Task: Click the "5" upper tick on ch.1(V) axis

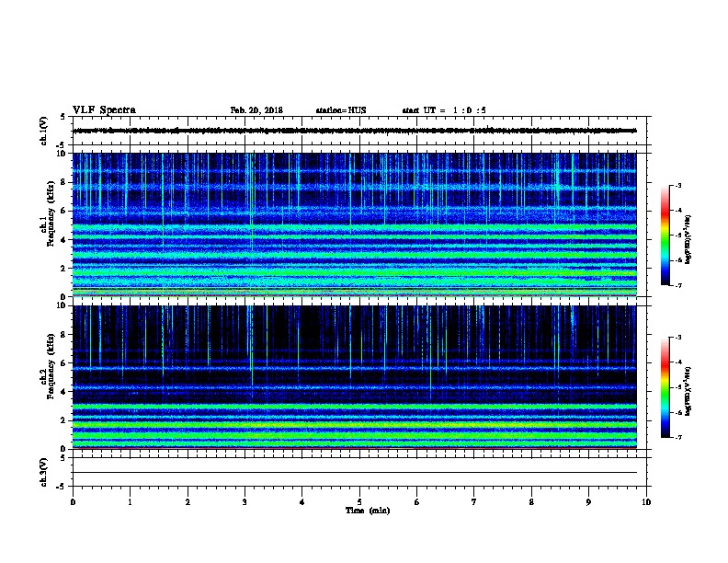Action: pos(63,117)
